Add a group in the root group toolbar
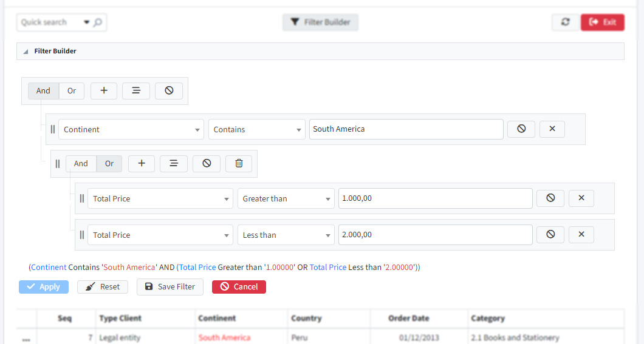Viewport: 644px width, 344px height. coord(136,90)
